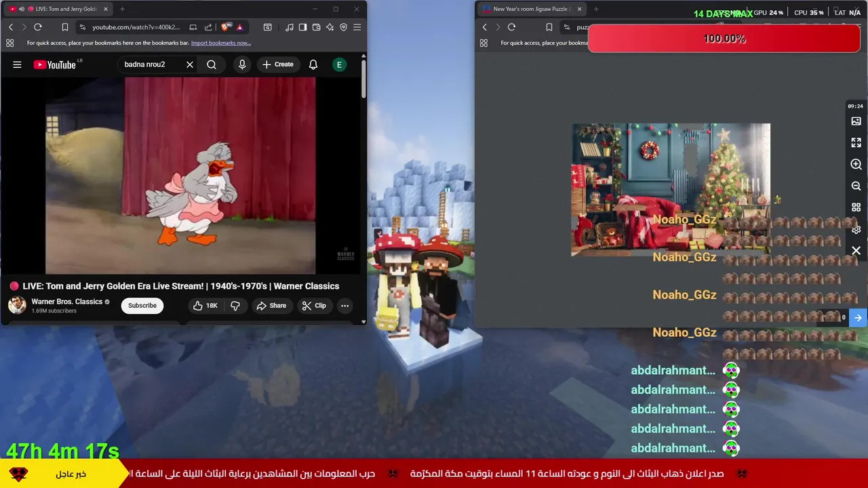Image resolution: width=868 pixels, height=488 pixels.
Task: Clear the YouTube search text with X
Action: (x=190, y=64)
